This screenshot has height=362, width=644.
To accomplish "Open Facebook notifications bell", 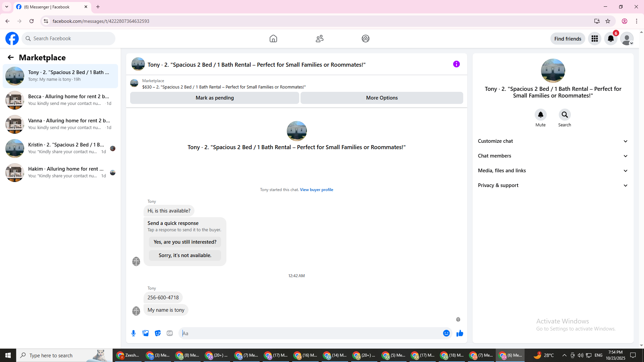I will coord(610,39).
